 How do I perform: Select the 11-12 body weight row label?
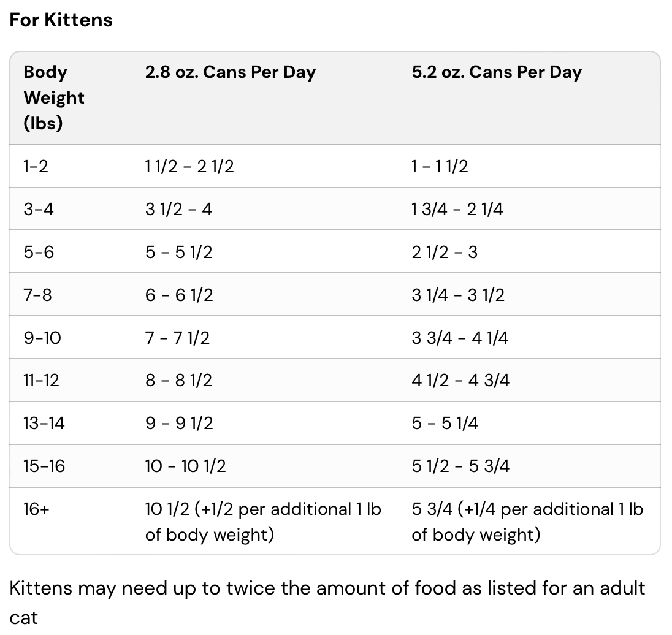tap(41, 381)
